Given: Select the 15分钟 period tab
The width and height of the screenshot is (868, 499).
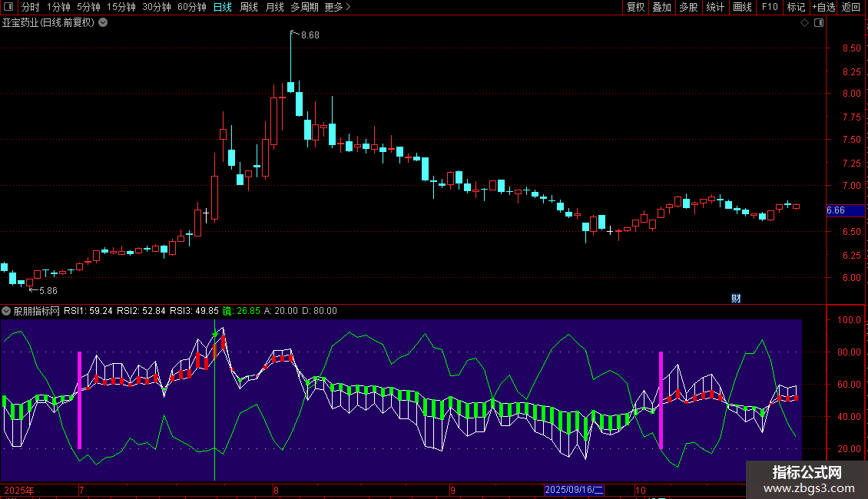Looking at the screenshot, I should click(x=121, y=7).
